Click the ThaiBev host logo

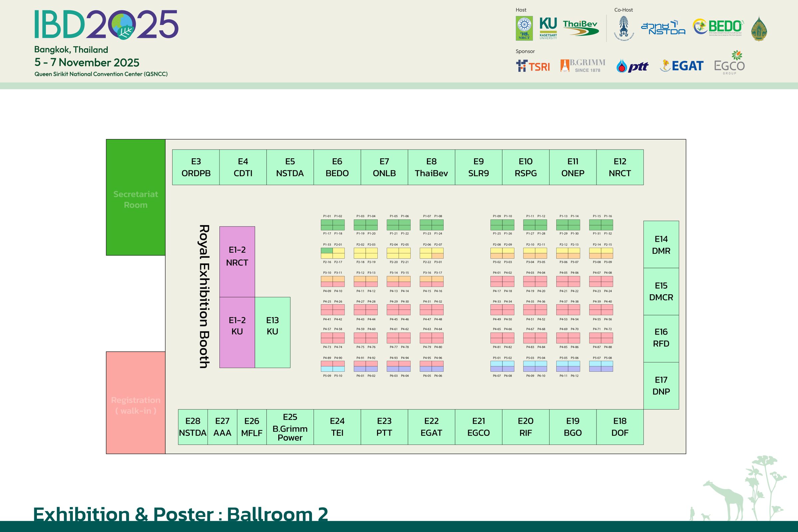point(581,28)
